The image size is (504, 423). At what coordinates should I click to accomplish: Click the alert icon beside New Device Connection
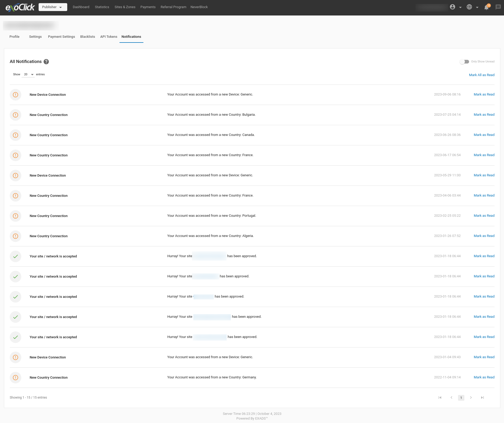pyautogui.click(x=15, y=95)
